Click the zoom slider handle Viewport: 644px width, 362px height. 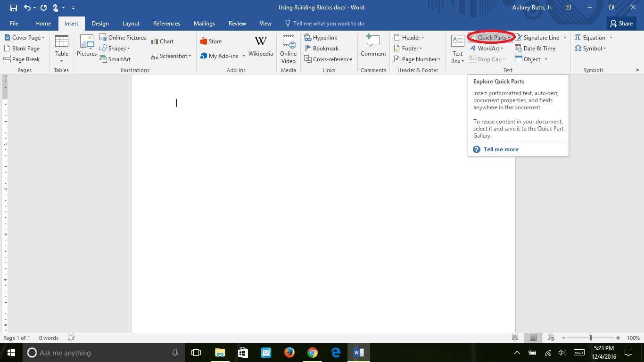(591, 338)
